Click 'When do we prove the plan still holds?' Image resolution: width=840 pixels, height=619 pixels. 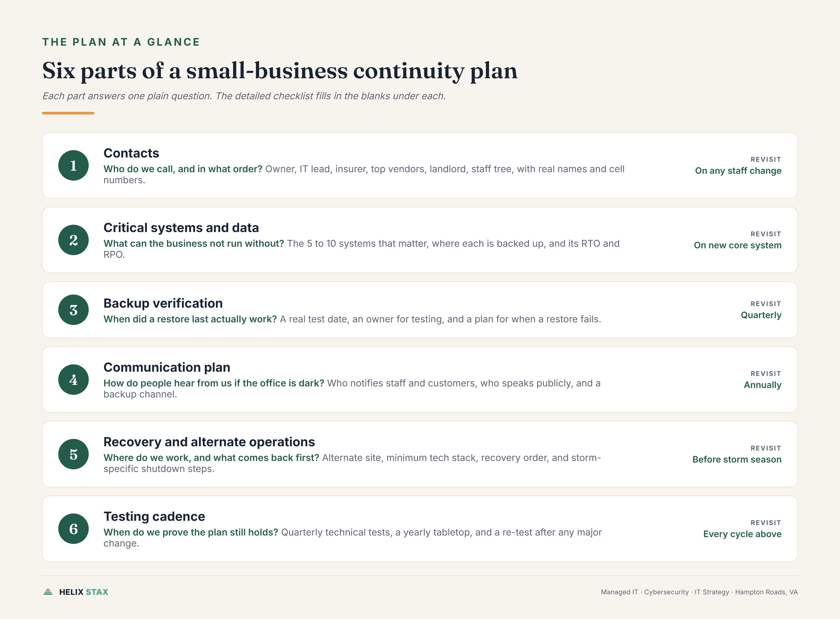(191, 532)
